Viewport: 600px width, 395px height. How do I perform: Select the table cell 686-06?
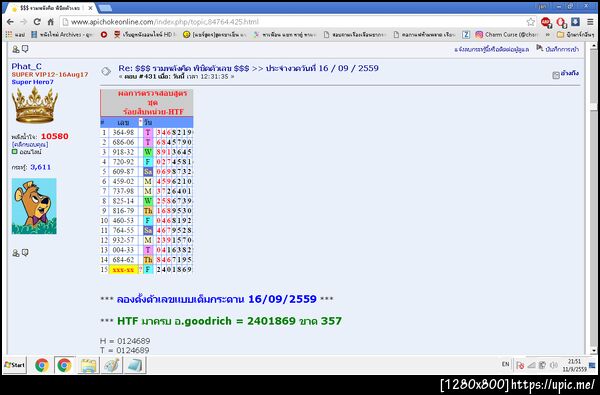tap(123, 142)
